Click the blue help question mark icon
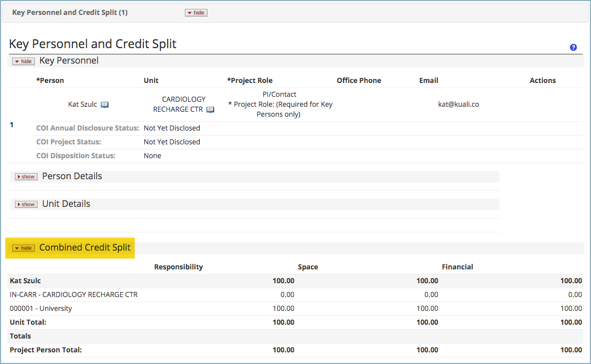 coord(573,48)
